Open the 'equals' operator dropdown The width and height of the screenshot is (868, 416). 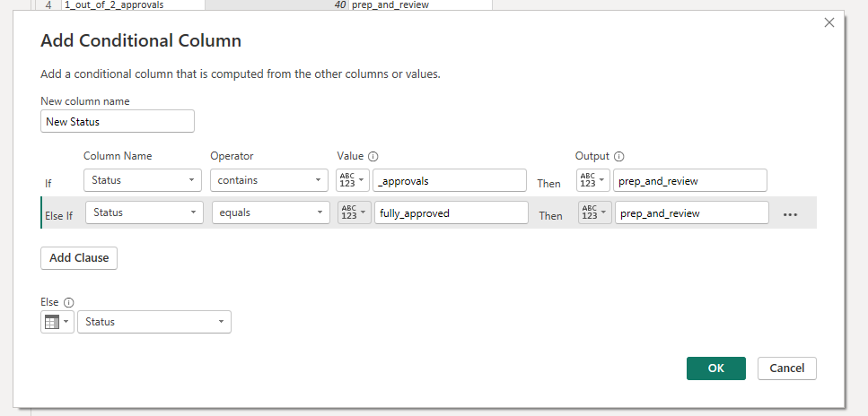(x=271, y=212)
